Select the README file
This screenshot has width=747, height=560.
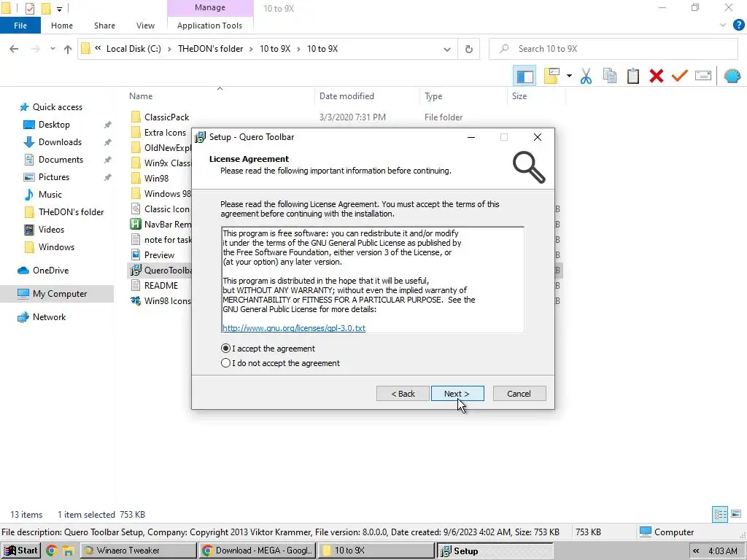(x=161, y=286)
